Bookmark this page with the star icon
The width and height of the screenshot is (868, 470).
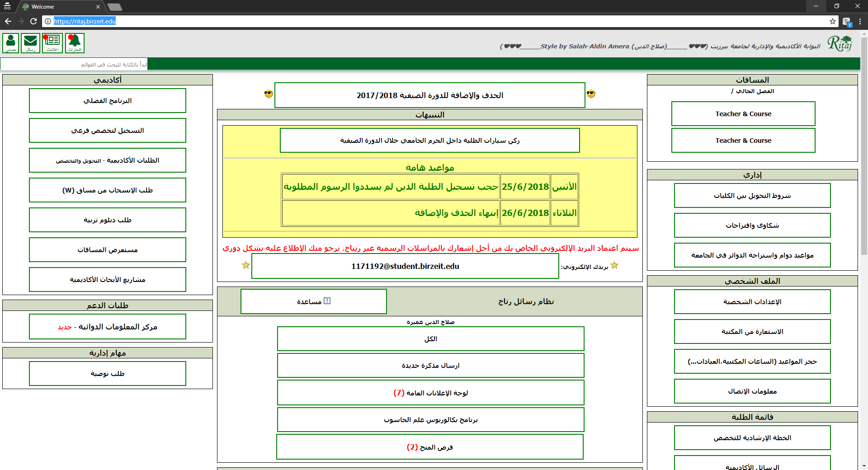pyautogui.click(x=833, y=21)
